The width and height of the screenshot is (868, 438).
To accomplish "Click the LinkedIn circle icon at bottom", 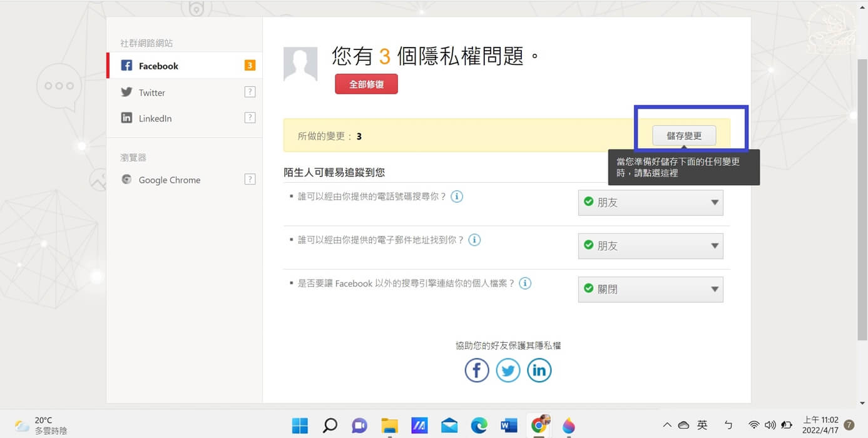I will pyautogui.click(x=539, y=370).
